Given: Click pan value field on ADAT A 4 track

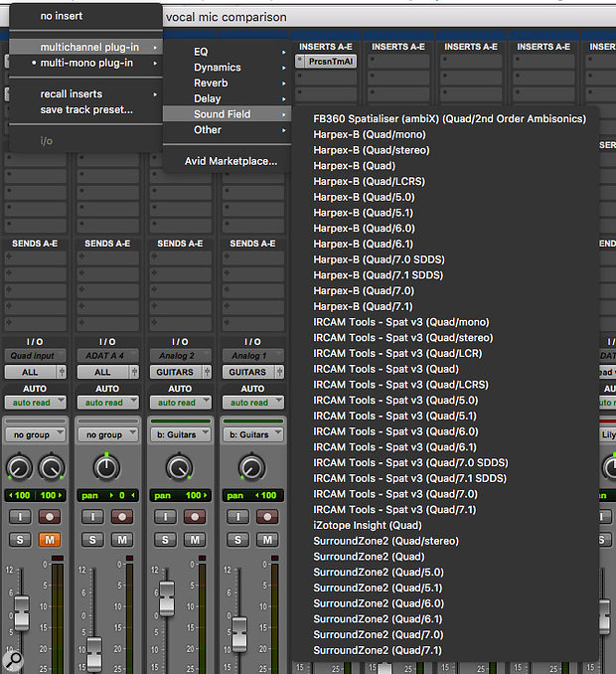Looking at the screenshot, I should 108,495.
